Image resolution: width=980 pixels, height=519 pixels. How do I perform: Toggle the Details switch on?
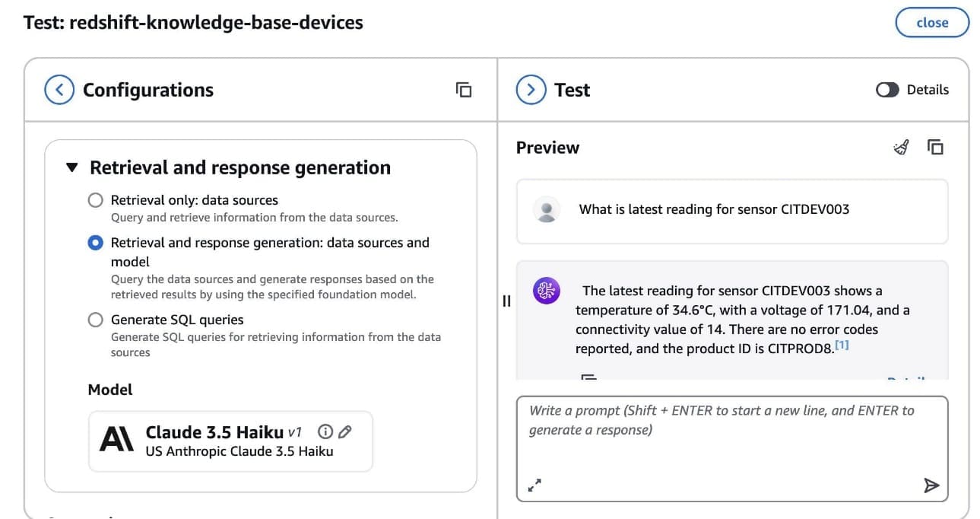[x=887, y=90]
